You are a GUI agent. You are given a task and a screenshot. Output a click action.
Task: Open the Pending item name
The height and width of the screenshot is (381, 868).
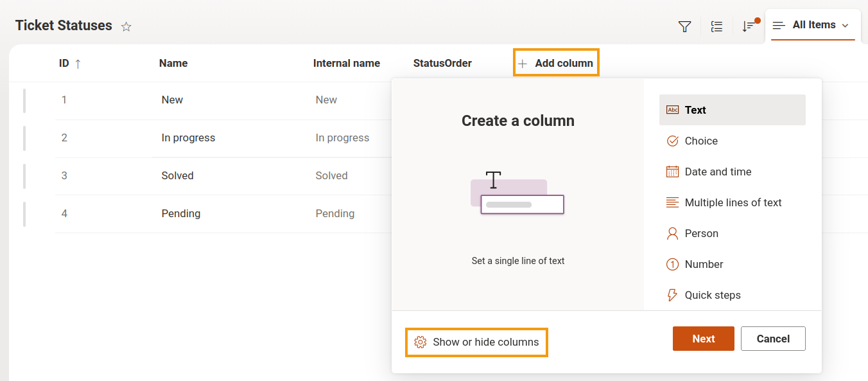click(181, 213)
